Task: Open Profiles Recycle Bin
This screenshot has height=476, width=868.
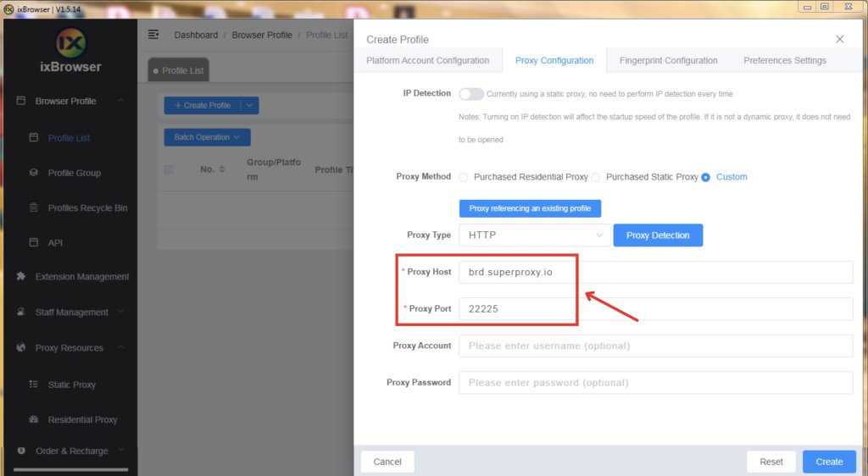Action: coord(87,208)
